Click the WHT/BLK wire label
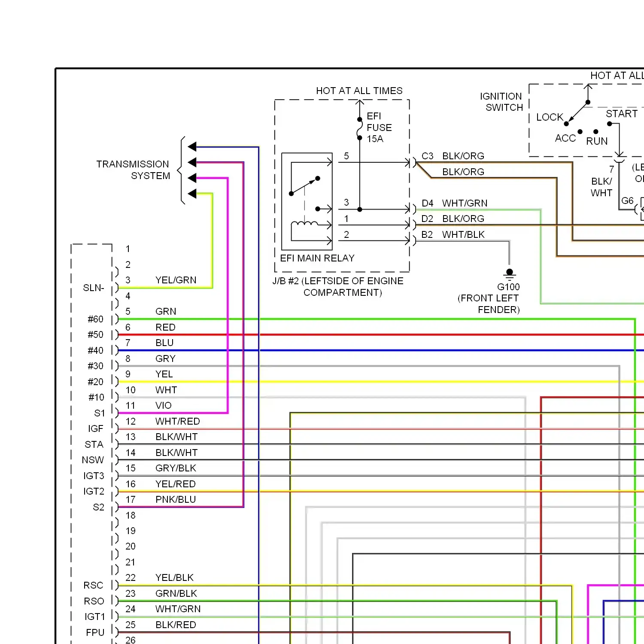 pyautogui.click(x=463, y=234)
